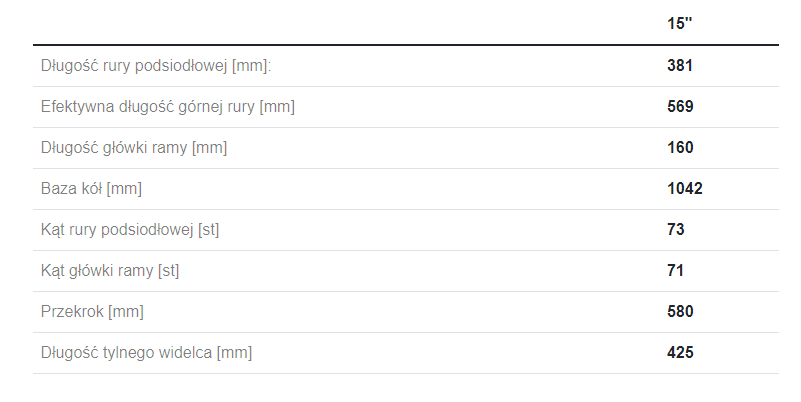
Task: Select the "Długość rury podsiodłowej [mm]:" label
Action: [x=156, y=66]
